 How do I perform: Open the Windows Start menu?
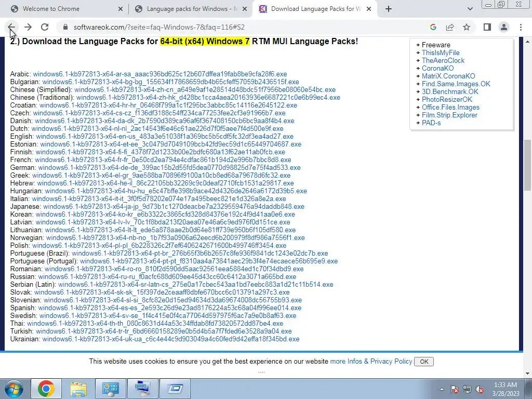coord(14,389)
